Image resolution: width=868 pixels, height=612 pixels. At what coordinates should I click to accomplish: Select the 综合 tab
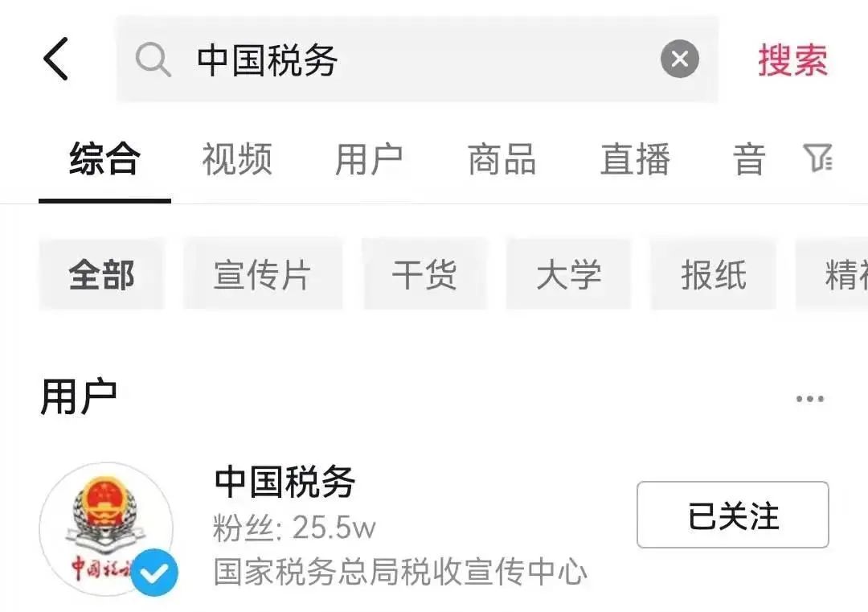pyautogui.click(x=104, y=159)
